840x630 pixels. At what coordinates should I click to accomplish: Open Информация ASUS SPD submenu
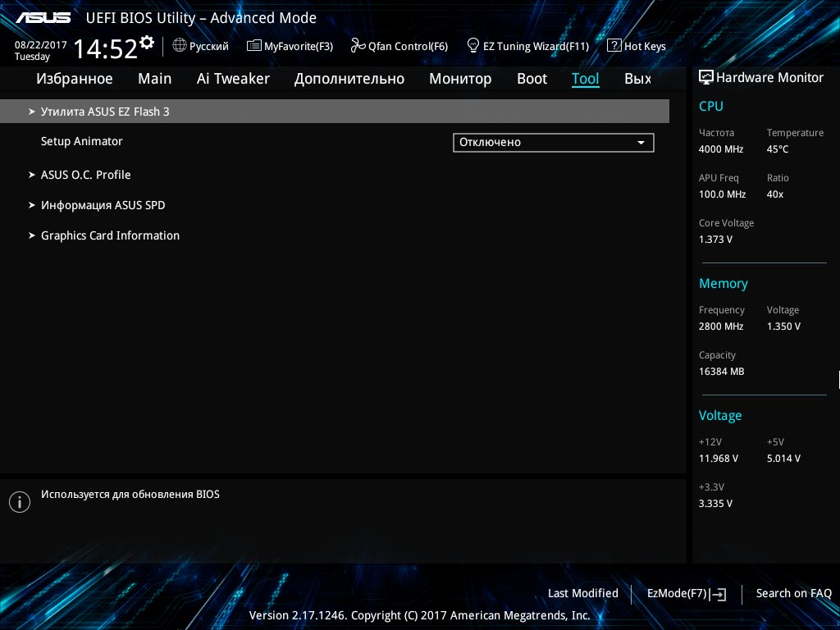[x=103, y=205]
